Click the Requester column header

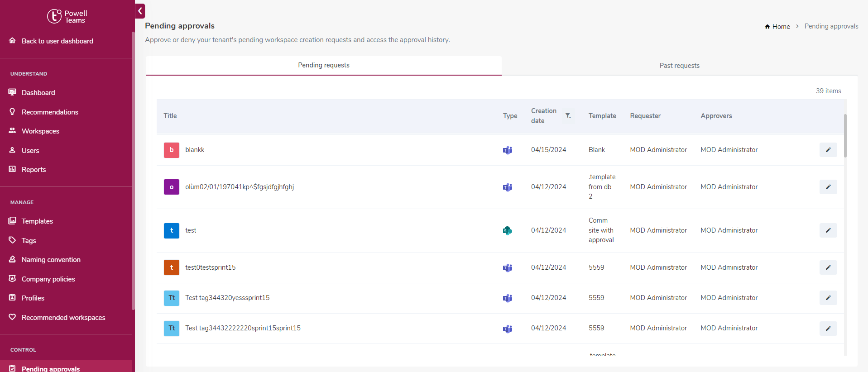tap(645, 116)
